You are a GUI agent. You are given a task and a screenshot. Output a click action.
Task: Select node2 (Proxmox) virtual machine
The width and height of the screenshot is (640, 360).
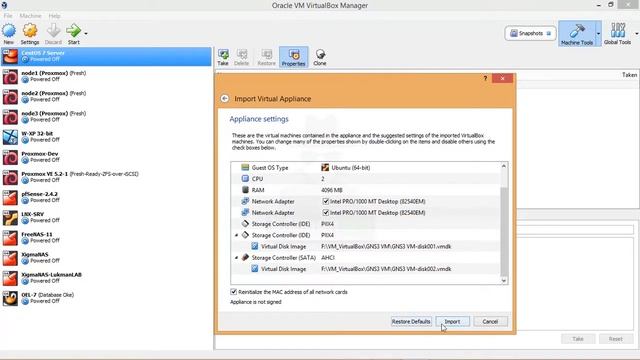[x=106, y=96]
